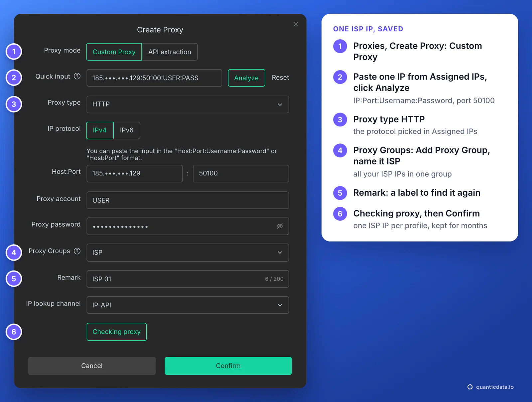Image resolution: width=532 pixels, height=402 pixels.
Task: Close the Create Proxy dialog
Action: [296, 24]
